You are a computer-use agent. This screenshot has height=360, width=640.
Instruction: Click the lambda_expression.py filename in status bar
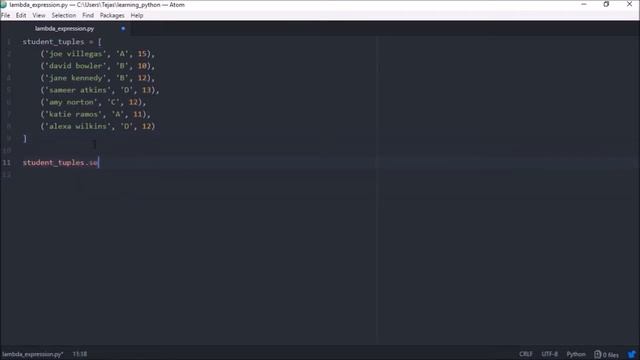tap(33, 354)
